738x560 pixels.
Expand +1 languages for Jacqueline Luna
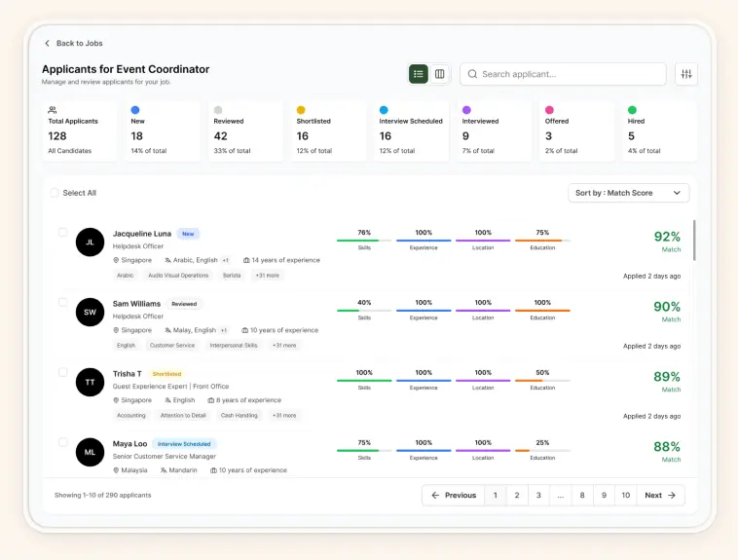[x=226, y=260]
